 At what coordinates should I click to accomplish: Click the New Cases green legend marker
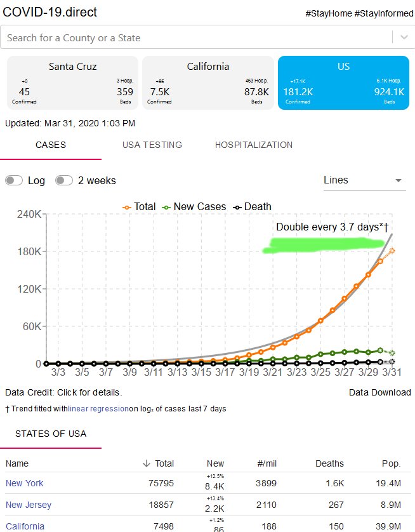(x=166, y=208)
